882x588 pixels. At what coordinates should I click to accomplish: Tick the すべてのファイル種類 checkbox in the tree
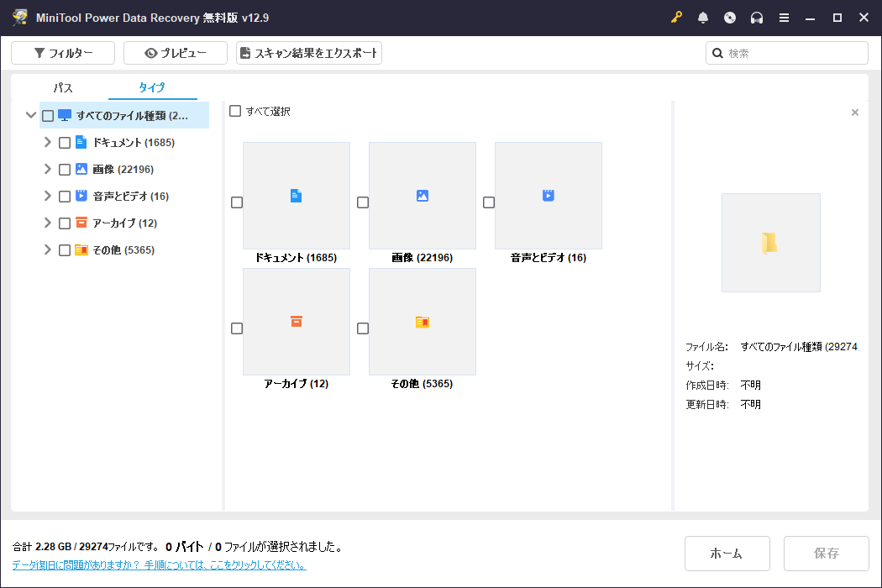click(x=48, y=116)
